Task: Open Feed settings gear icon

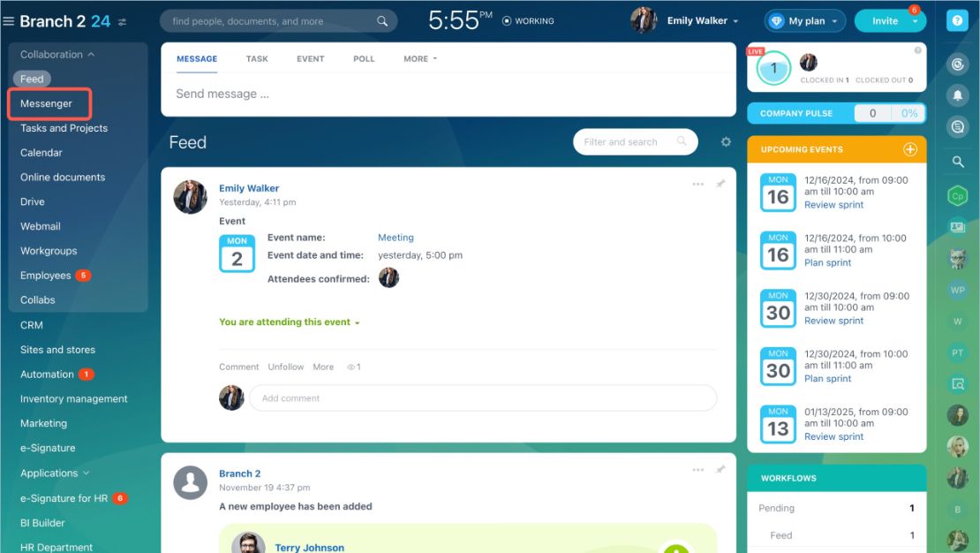Action: click(x=726, y=142)
